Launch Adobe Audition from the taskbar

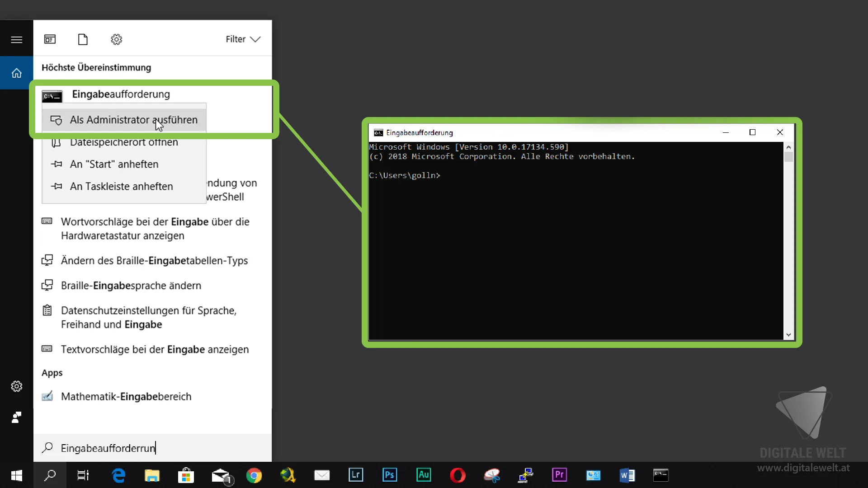[424, 475]
